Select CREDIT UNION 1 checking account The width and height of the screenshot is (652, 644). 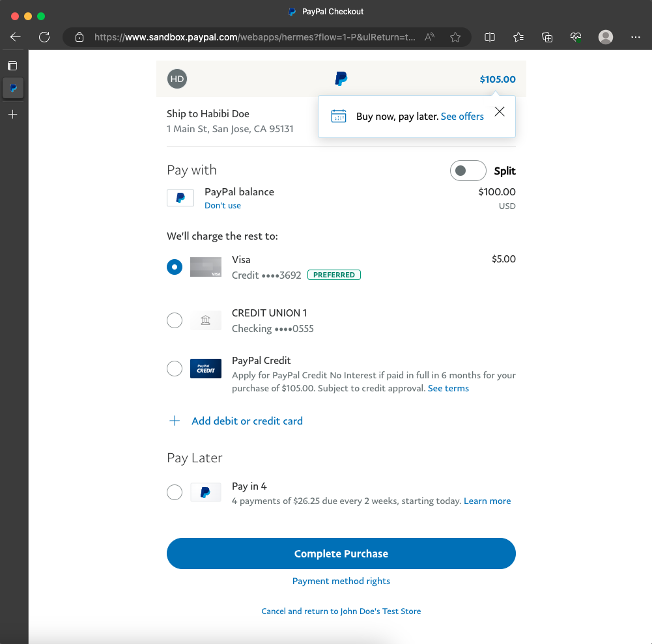point(175,320)
